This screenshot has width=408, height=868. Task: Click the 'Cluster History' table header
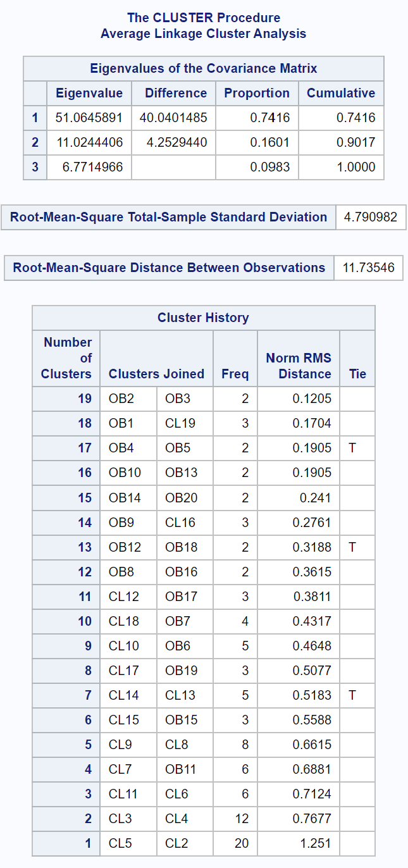point(204,318)
